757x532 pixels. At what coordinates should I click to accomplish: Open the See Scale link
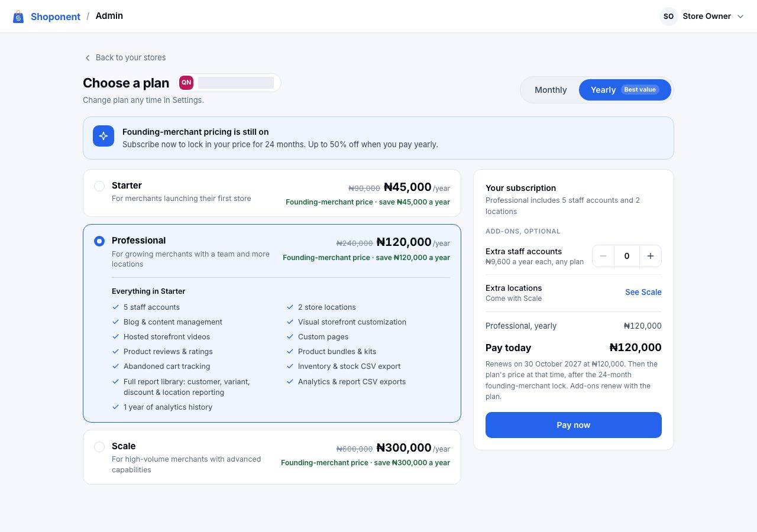(643, 292)
